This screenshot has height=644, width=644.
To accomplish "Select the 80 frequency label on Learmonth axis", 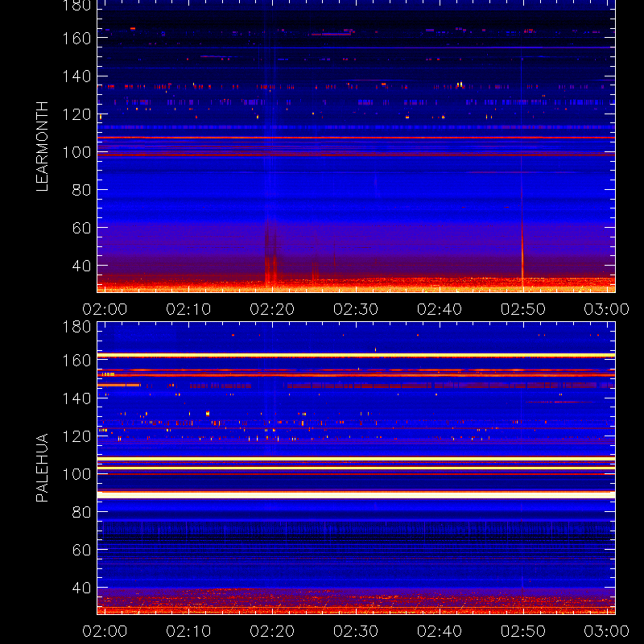I will click(x=81, y=190).
